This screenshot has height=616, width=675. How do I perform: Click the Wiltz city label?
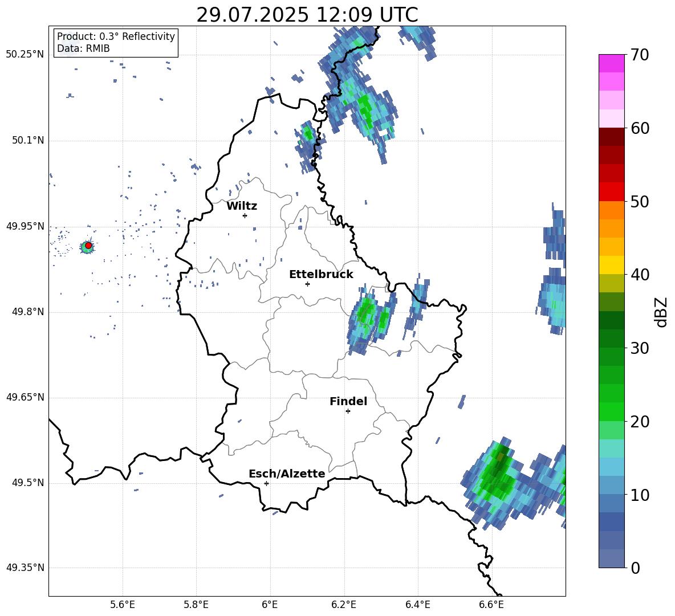pos(242,206)
